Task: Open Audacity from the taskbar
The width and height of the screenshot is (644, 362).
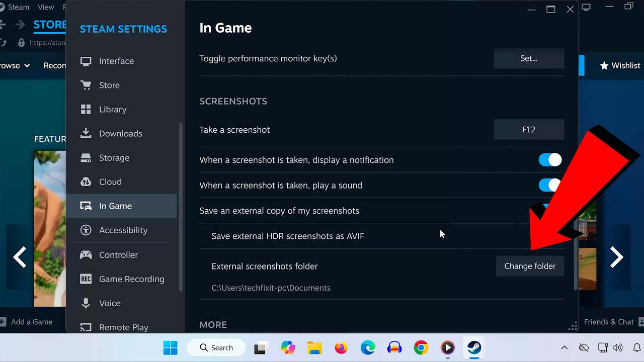Action: 394,347
